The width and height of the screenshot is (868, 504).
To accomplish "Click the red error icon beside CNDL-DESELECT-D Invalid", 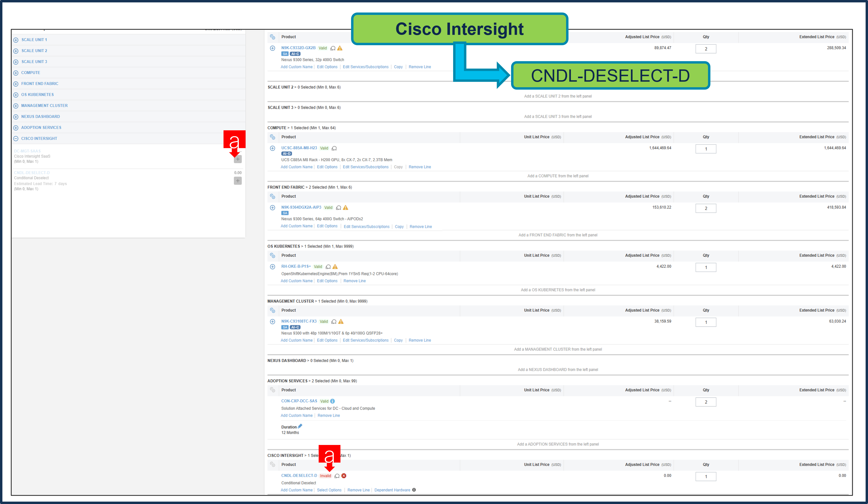I will (344, 476).
